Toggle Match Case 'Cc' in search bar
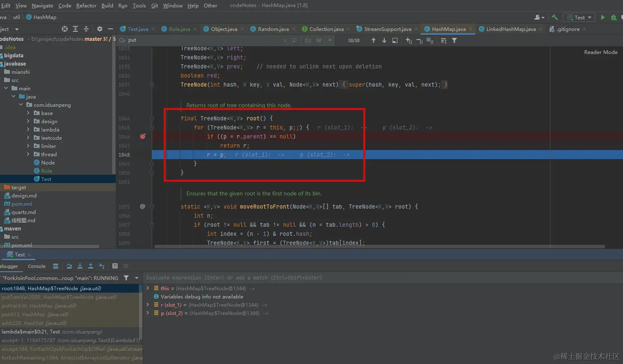Screen dimensions: 623x364 coord(308,40)
